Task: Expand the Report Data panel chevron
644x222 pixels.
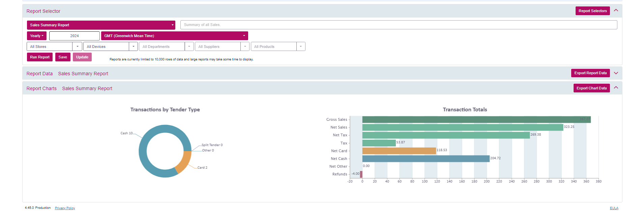Action: [x=616, y=73]
